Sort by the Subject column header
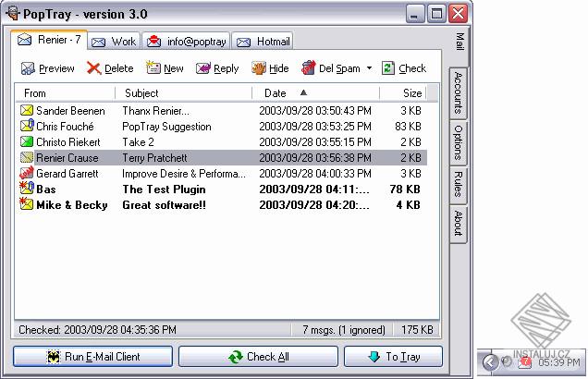Viewport: 588px width, 379px height. coord(184,93)
